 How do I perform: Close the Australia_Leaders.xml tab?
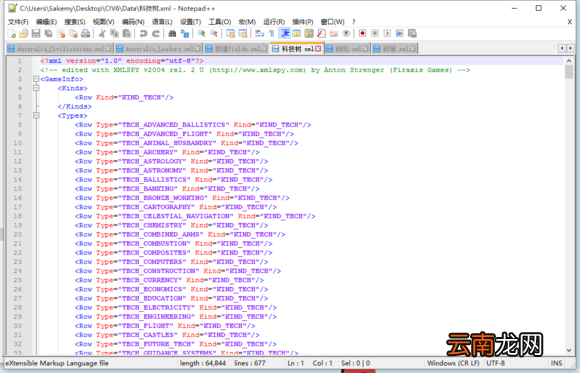[x=198, y=49]
